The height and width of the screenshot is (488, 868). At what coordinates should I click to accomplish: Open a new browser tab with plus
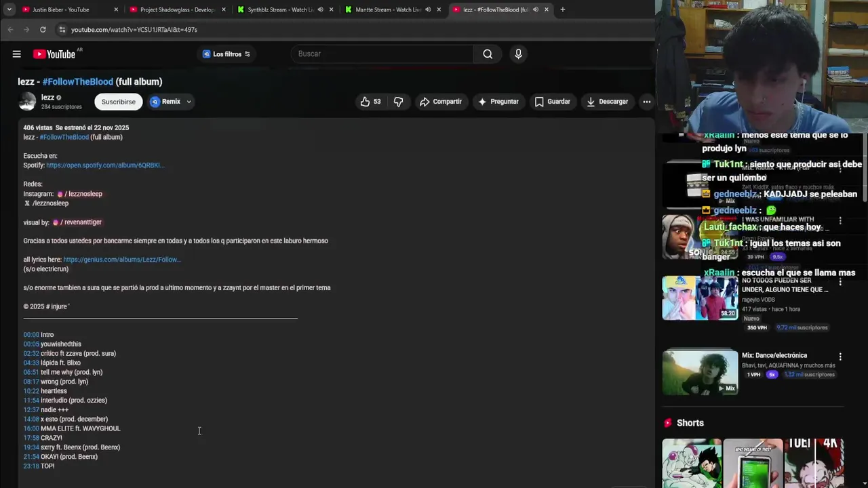562,9
